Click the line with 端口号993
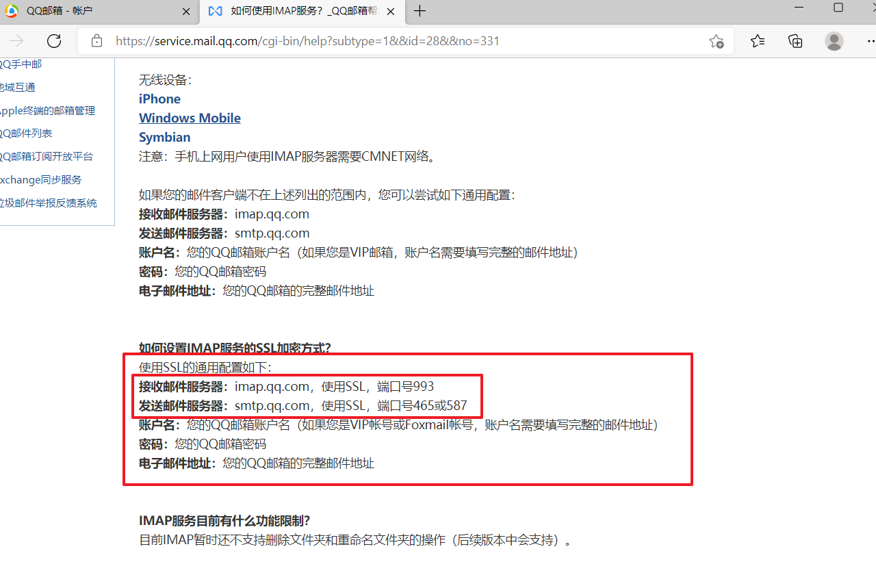 click(286, 386)
